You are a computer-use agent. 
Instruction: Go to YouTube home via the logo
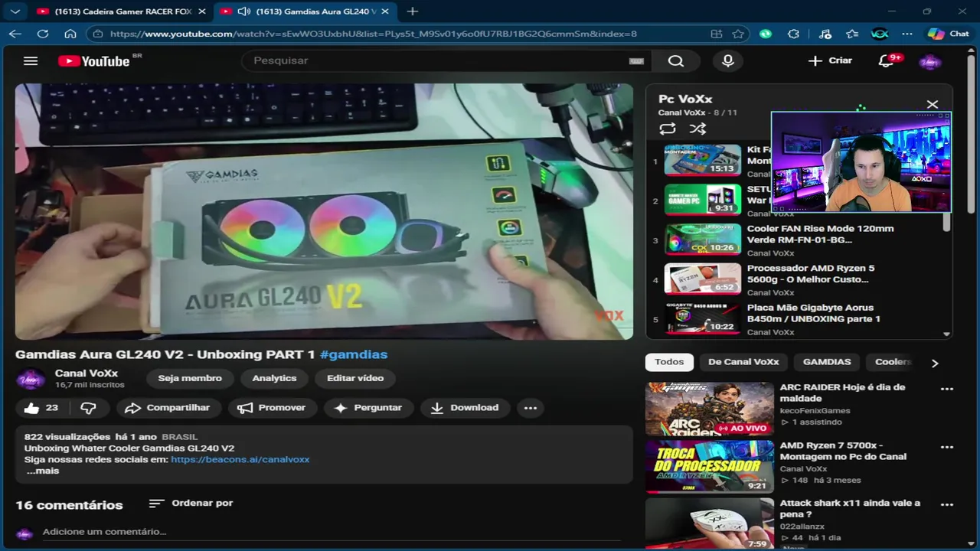coord(95,61)
